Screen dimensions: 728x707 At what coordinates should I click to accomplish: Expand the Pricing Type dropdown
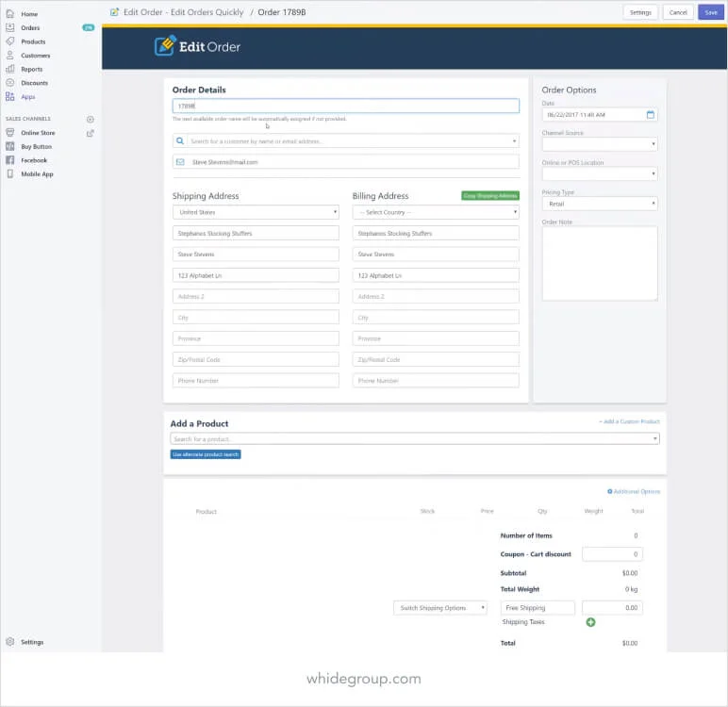600,204
